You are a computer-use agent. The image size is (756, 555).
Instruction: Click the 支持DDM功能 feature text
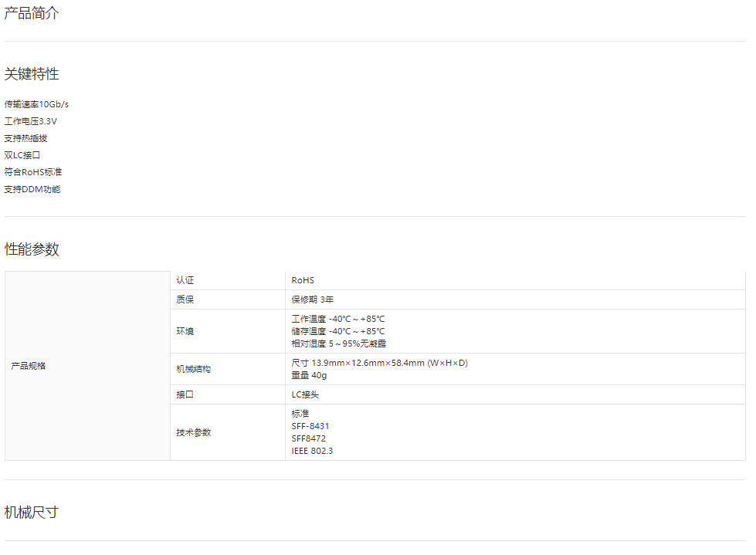coord(32,189)
